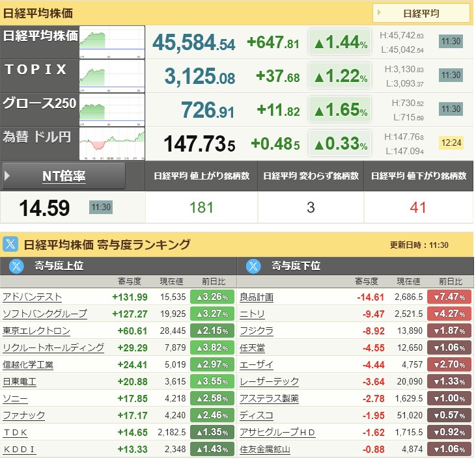The width and height of the screenshot is (476, 460).
Task: Select 東京エレクトロン in the top contributors
Action: pyautogui.click(x=36, y=331)
